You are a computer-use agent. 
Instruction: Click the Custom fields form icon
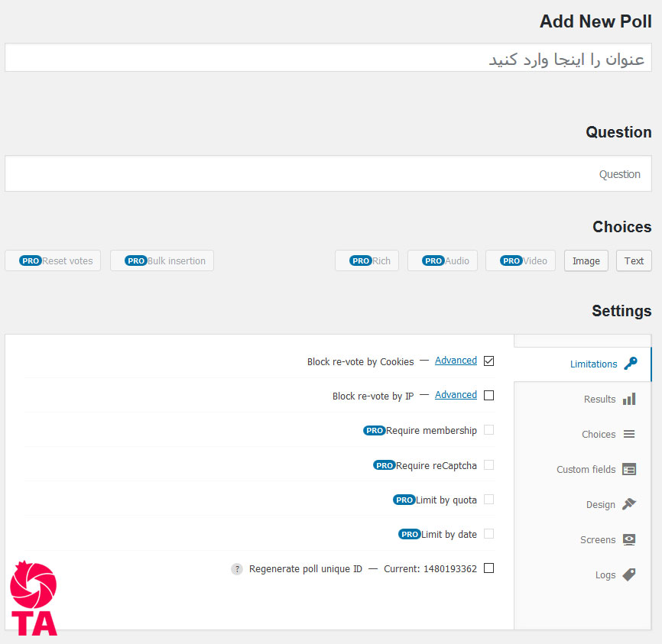[629, 469]
